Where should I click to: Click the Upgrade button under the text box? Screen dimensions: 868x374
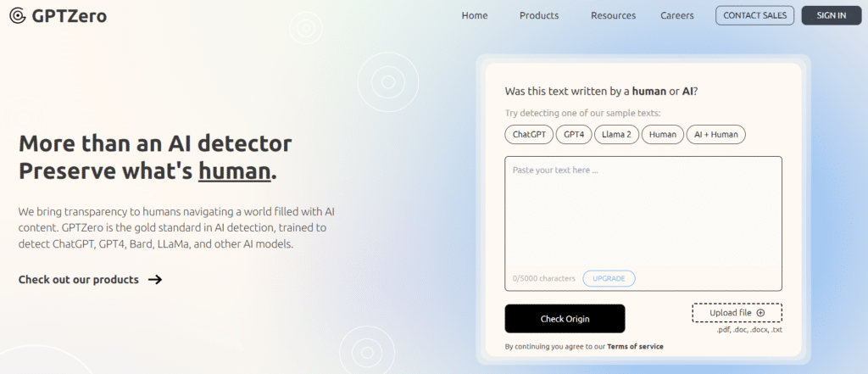point(609,278)
